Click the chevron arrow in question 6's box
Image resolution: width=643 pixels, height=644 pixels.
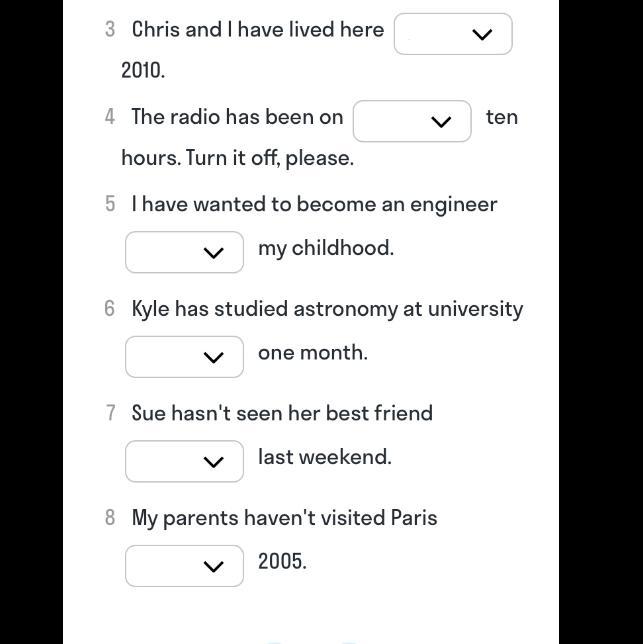[214, 357]
